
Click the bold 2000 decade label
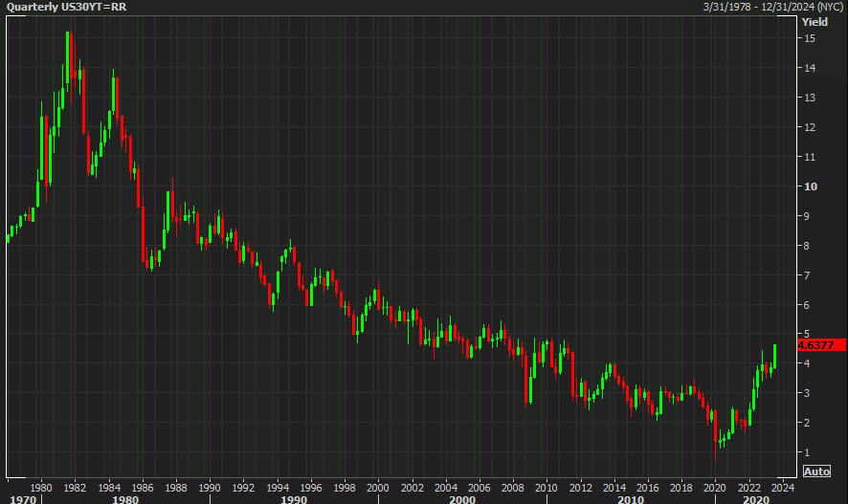tap(462, 499)
